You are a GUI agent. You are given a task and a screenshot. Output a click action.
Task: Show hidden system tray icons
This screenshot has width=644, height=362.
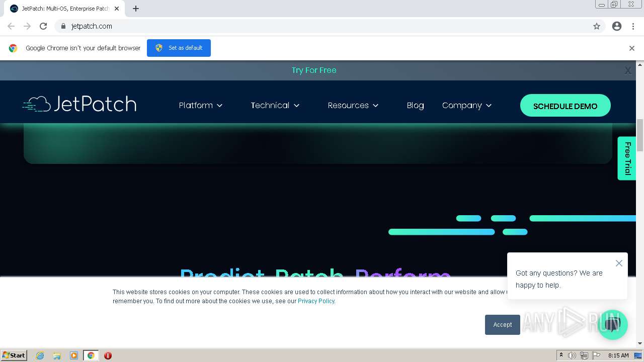coord(561,355)
